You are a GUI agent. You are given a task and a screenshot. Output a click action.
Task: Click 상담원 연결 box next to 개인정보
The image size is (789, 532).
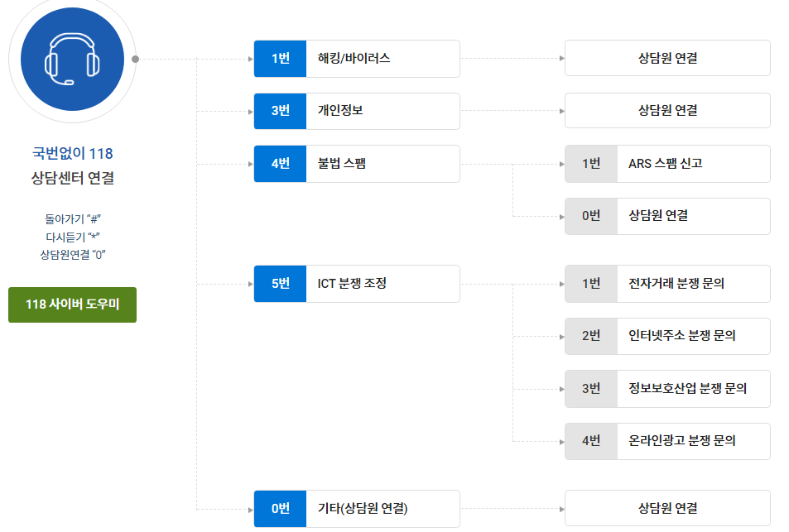click(x=667, y=111)
